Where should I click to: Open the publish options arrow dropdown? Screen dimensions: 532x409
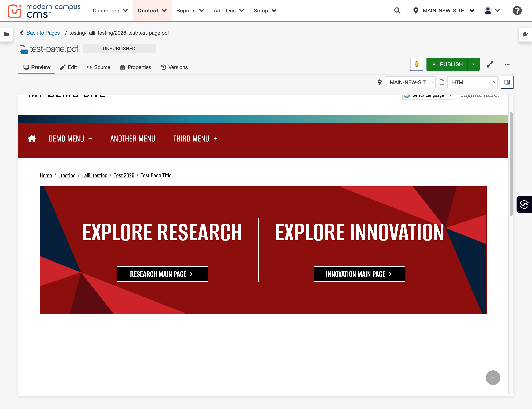(x=473, y=64)
